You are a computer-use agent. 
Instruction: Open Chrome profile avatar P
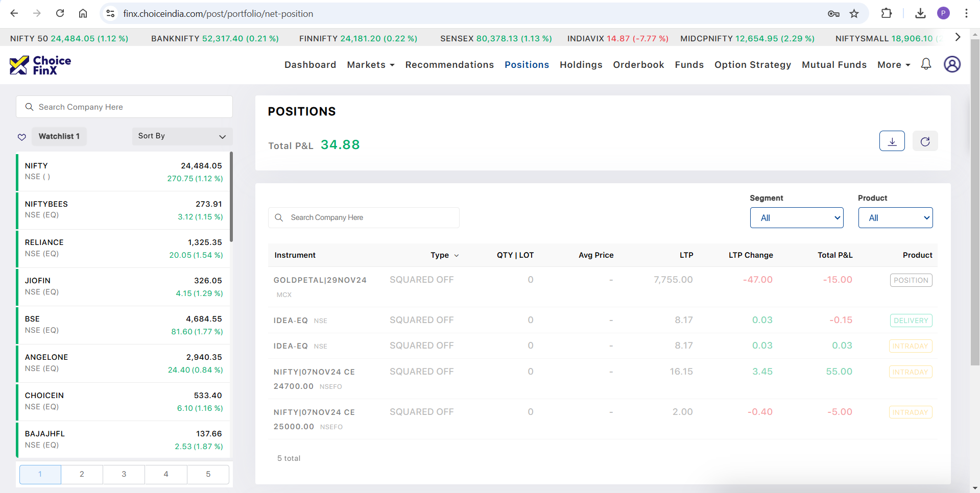[x=943, y=13]
